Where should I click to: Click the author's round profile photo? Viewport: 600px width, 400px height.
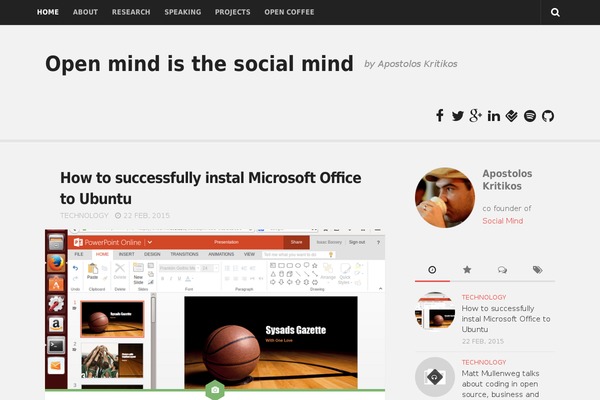[445, 198]
